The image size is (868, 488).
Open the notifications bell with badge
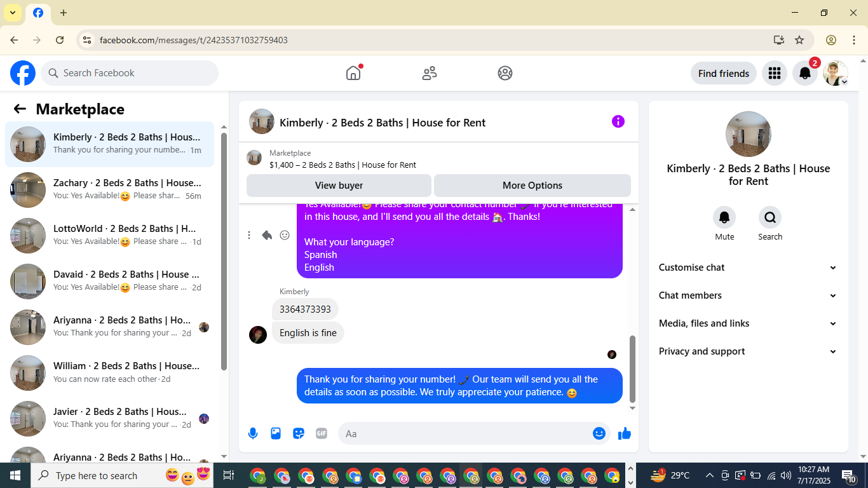805,73
